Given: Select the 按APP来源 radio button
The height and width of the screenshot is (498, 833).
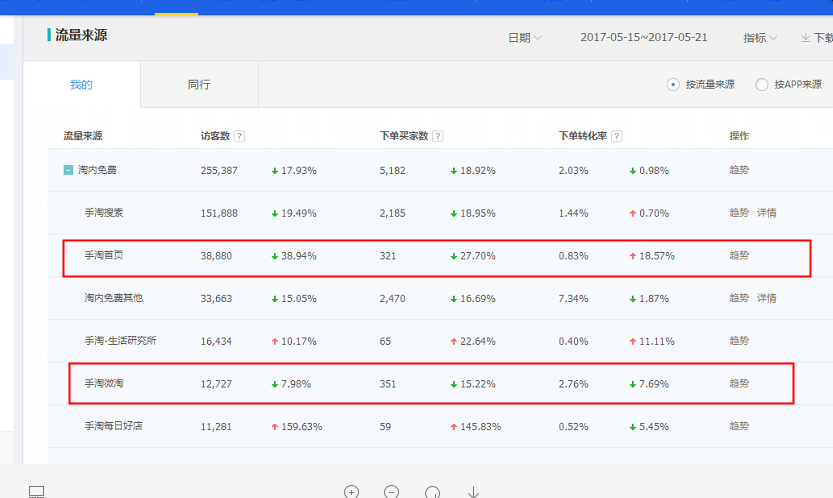Looking at the screenshot, I should (762, 85).
